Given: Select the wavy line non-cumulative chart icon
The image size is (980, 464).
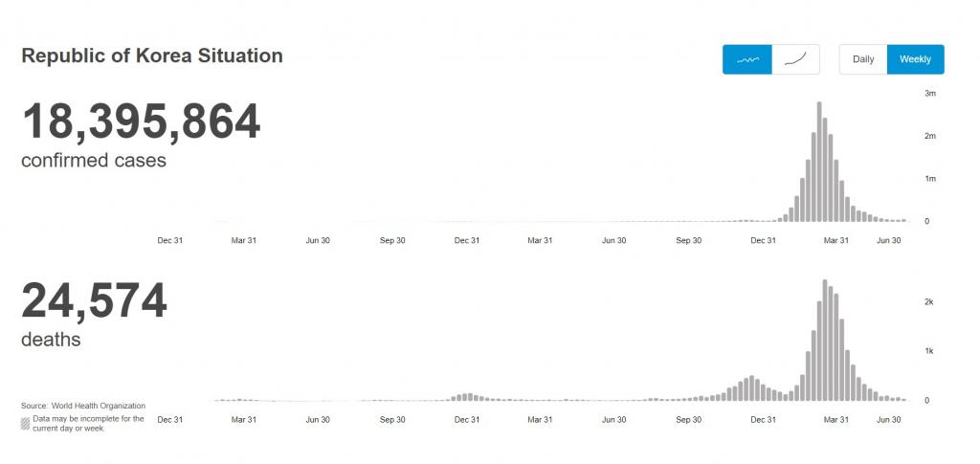Looking at the screenshot, I should click(x=747, y=59).
